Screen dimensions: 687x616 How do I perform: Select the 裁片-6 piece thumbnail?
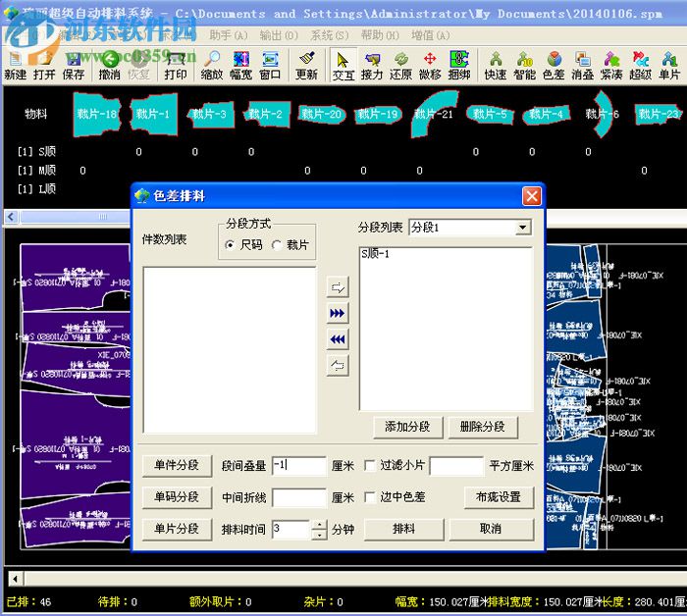pyautogui.click(x=603, y=114)
